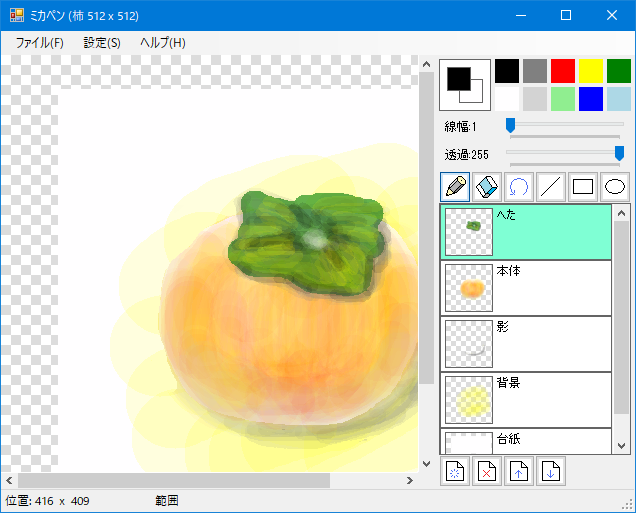The width and height of the screenshot is (636, 513).
Task: Select the pencil drawing tool
Action: click(455, 187)
